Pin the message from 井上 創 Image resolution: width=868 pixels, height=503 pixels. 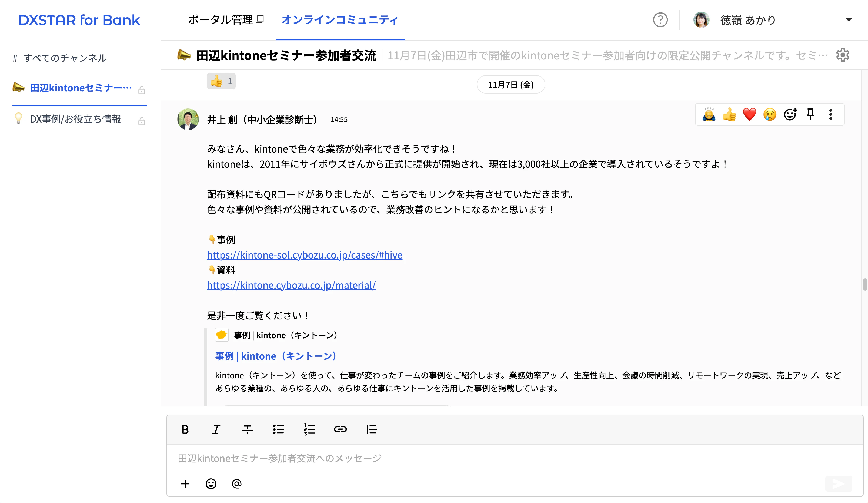point(810,114)
